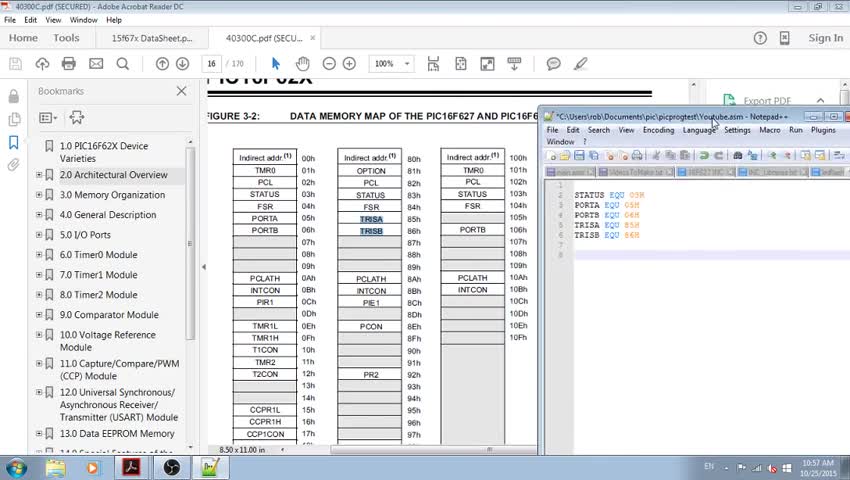This screenshot has height=480, width=850.
Task: Open 1.0 PIC16F62X Device Varieties bookmark
Action: tap(104, 152)
